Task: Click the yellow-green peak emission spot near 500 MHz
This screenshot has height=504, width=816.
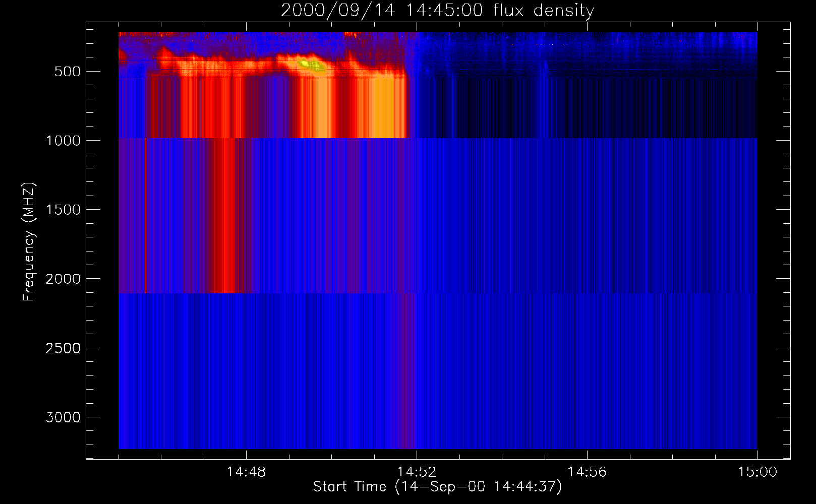Action: coord(311,66)
